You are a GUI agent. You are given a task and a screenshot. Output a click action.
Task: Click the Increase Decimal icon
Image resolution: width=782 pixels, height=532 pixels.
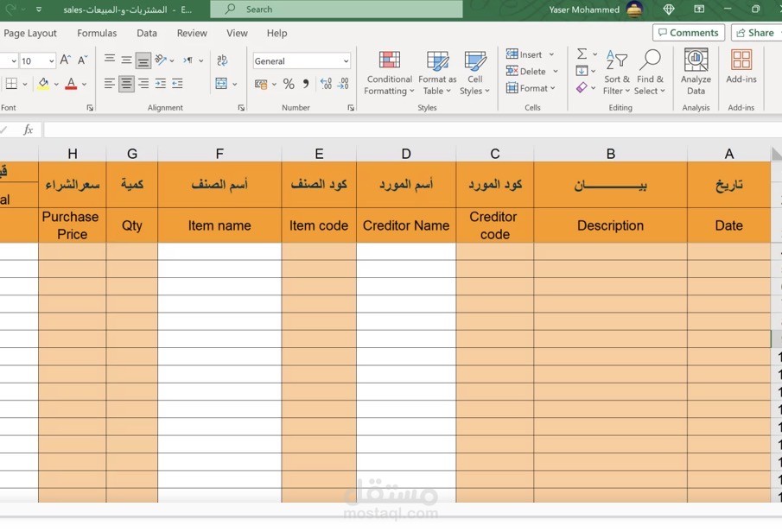[326, 84]
